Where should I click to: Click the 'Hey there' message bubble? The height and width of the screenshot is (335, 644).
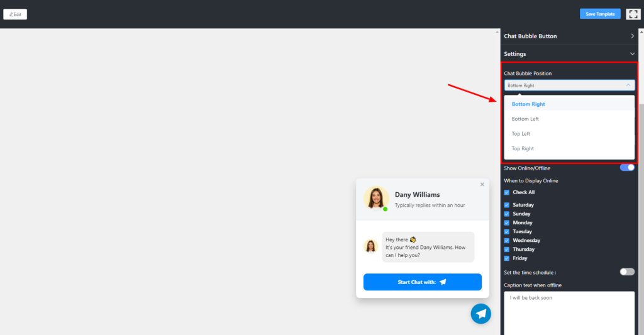point(428,247)
